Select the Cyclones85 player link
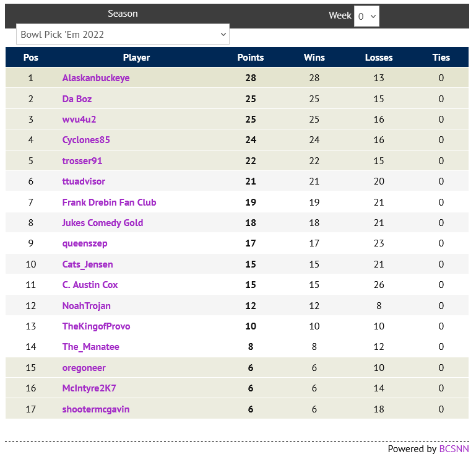 (86, 140)
